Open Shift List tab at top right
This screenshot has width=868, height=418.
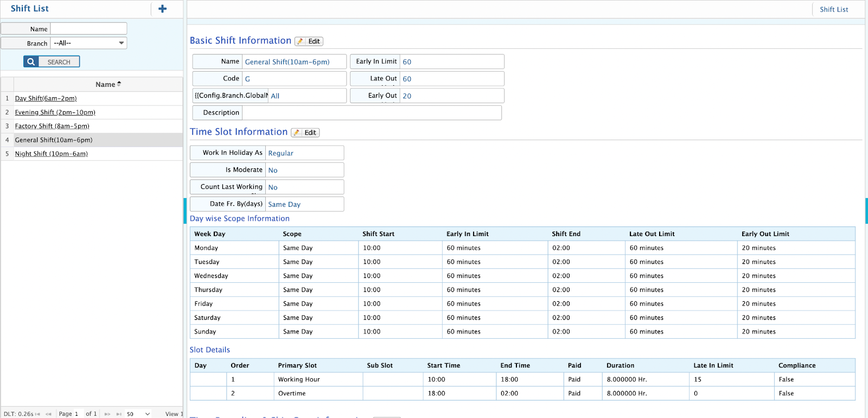pyautogui.click(x=834, y=9)
